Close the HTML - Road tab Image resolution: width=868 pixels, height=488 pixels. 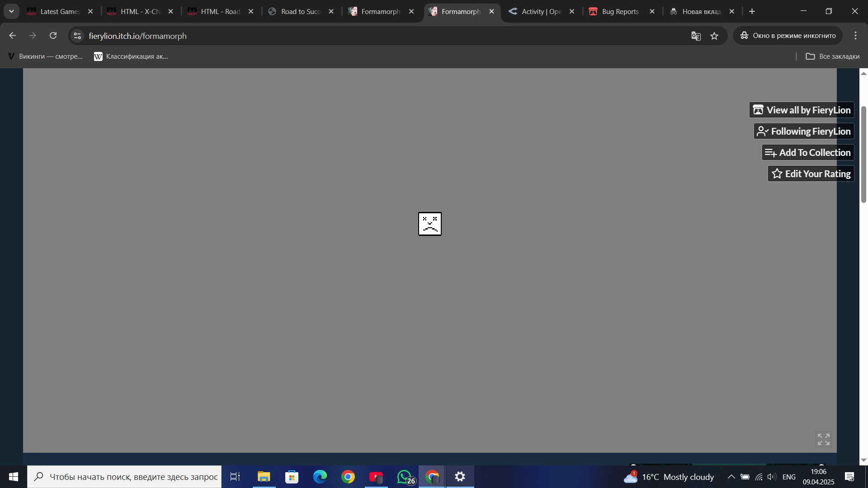(x=251, y=11)
